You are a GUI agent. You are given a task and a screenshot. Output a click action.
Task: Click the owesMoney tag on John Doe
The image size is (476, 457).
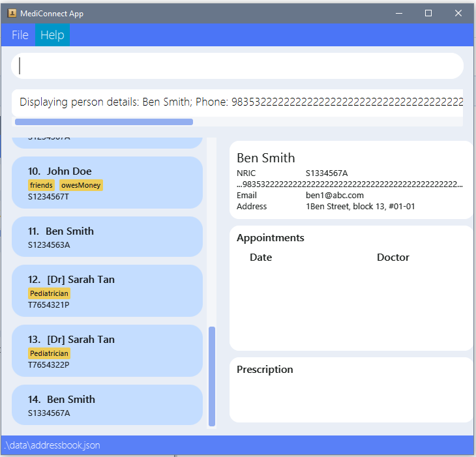81,185
